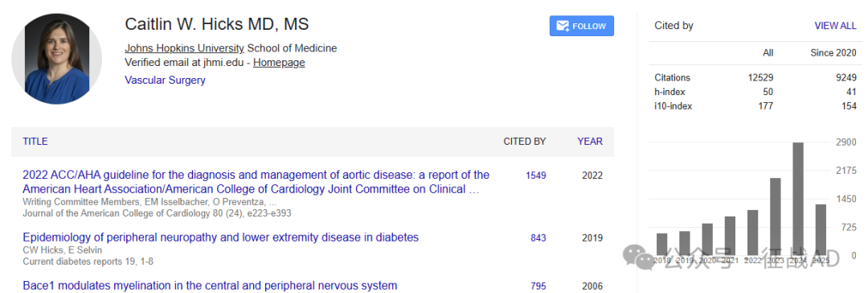Image resolution: width=868 pixels, height=293 pixels.
Task: Click the envelope icon in Follow button
Action: (563, 26)
